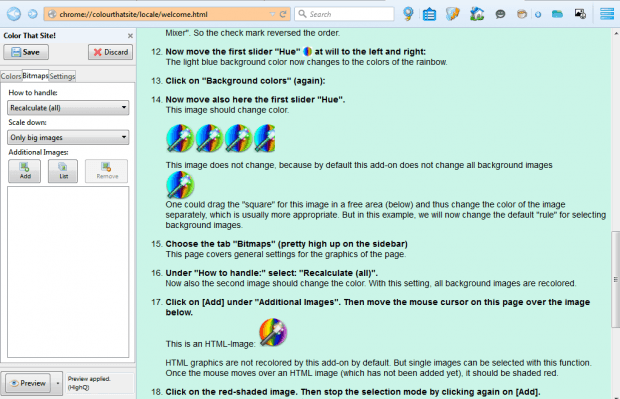
Task: Click the picture with clock toolbar icon
Action: tap(580, 14)
